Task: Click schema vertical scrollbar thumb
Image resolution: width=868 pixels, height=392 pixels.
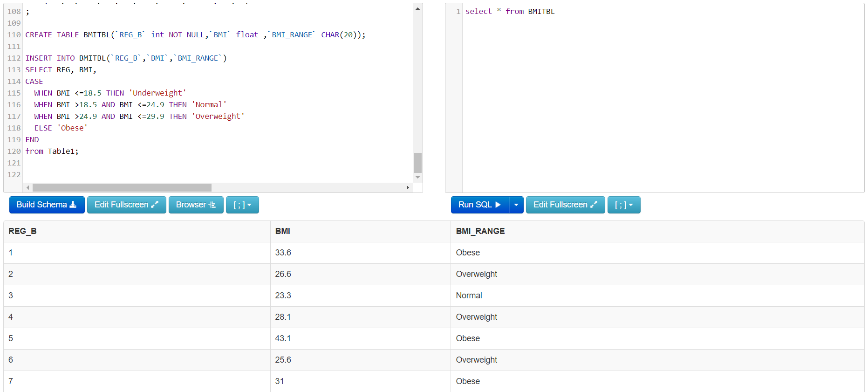Action: pos(417,163)
